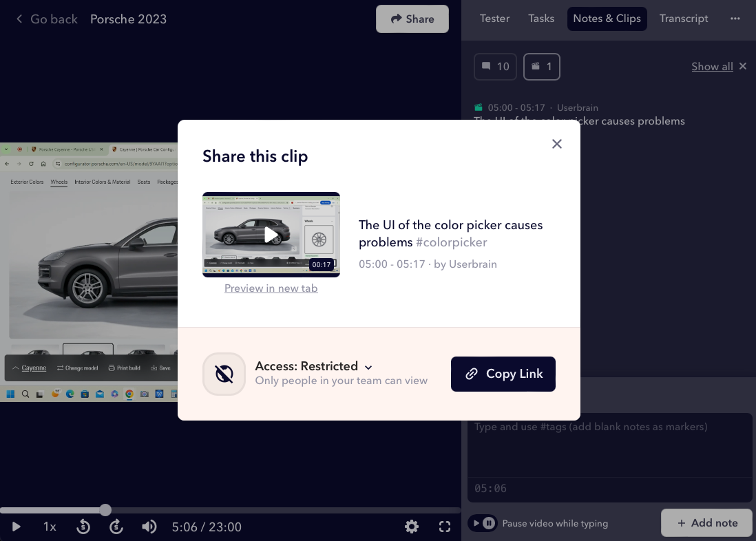Open the more options ellipsis menu
756x541 pixels.
[735, 19]
